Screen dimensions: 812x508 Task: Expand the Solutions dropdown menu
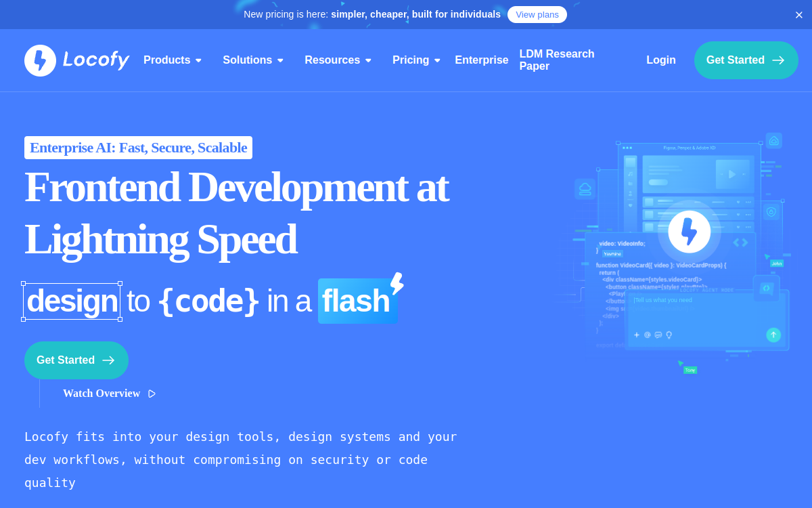[x=253, y=60]
